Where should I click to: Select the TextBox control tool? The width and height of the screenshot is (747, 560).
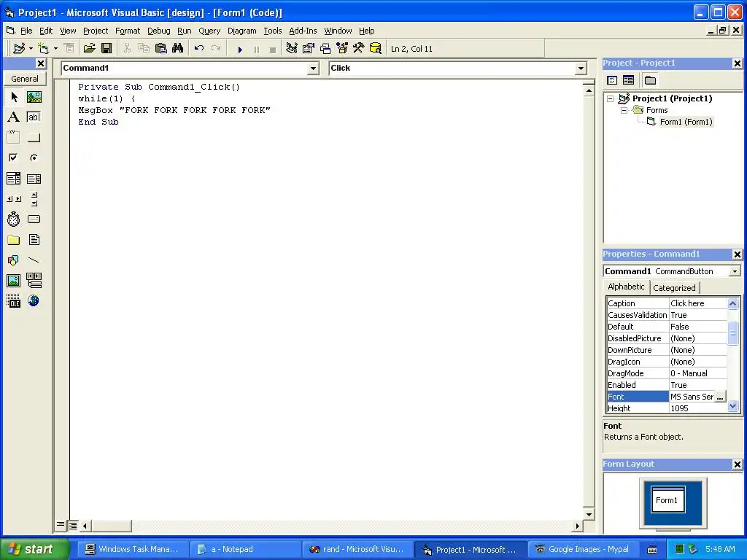tap(34, 117)
